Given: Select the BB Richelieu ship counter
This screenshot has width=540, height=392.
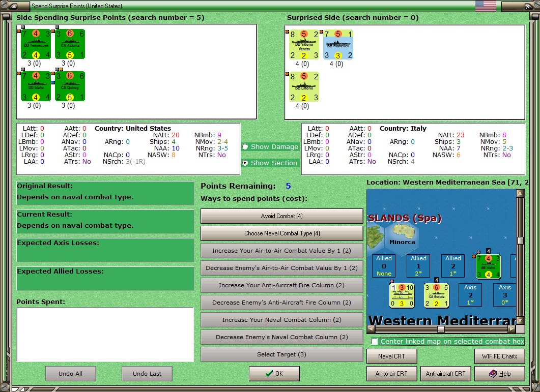Looking at the screenshot, I should 338,45.
